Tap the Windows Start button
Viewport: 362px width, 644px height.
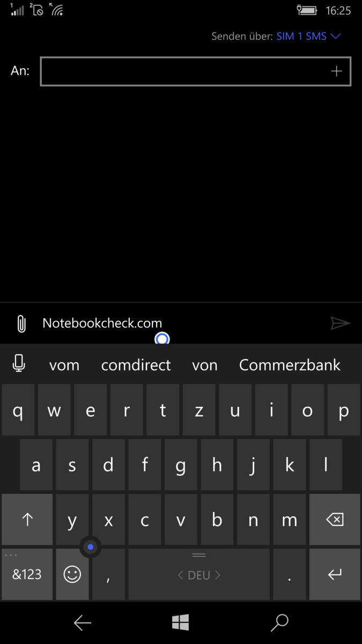(181, 623)
